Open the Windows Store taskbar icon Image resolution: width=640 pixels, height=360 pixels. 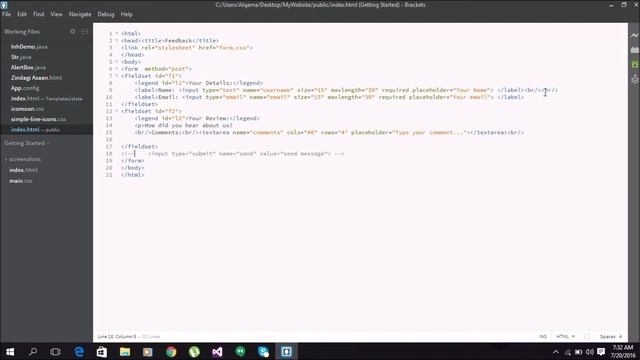(102, 351)
